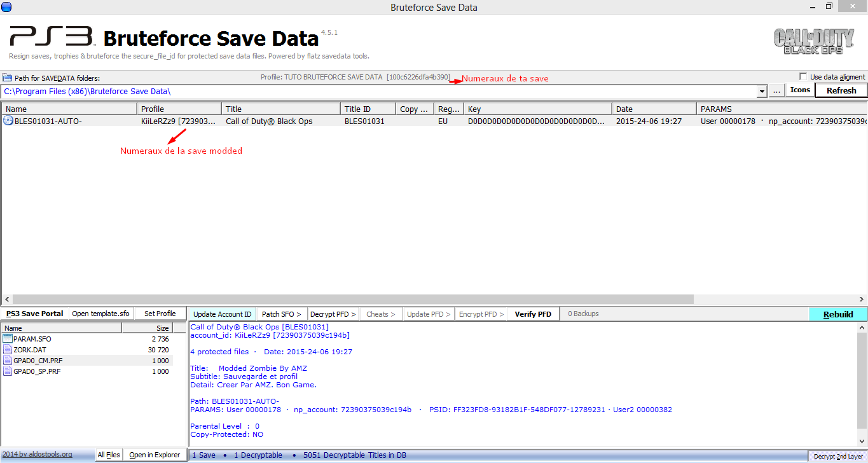The height and width of the screenshot is (463, 868).
Task: Click Verify PFD
Action: tap(533, 314)
